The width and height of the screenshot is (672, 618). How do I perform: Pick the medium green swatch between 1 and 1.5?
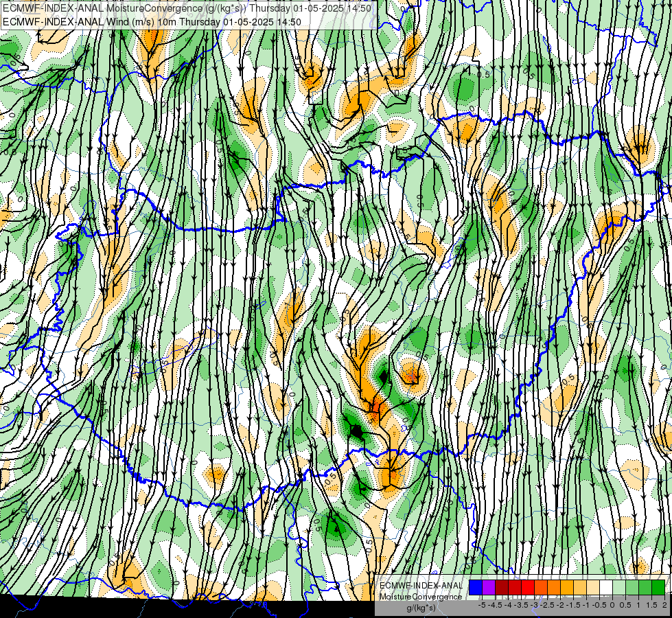click(x=645, y=587)
